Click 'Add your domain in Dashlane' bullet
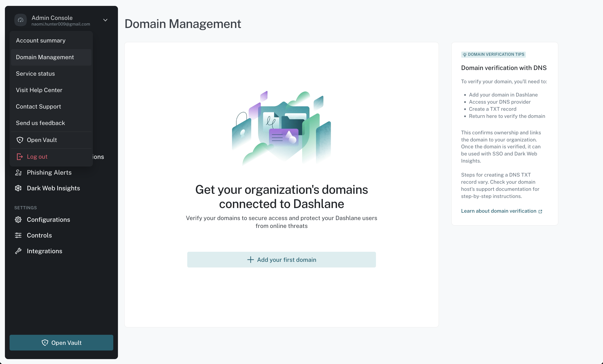 tap(503, 95)
